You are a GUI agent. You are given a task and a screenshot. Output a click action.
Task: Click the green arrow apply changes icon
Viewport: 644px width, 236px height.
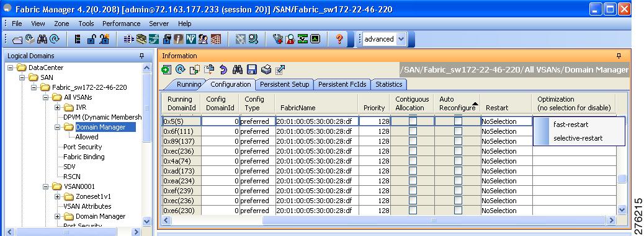(166, 70)
